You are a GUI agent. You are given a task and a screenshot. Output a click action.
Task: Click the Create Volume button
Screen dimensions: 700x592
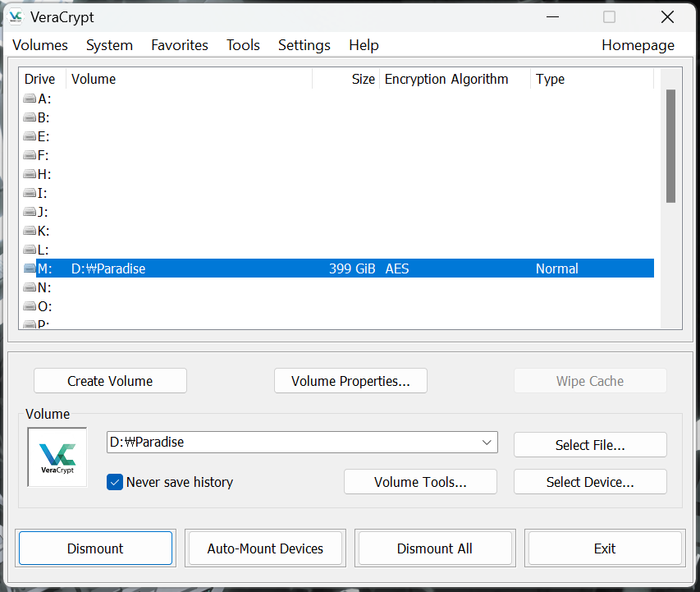pos(110,381)
